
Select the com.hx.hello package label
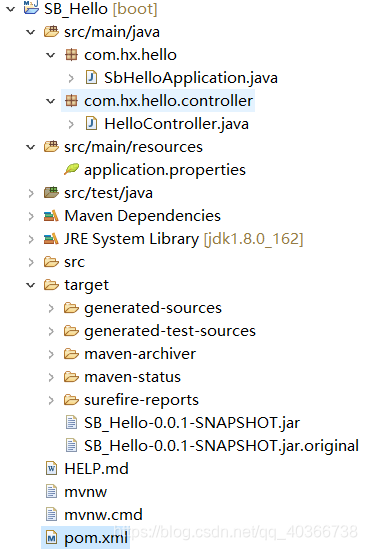(x=130, y=55)
